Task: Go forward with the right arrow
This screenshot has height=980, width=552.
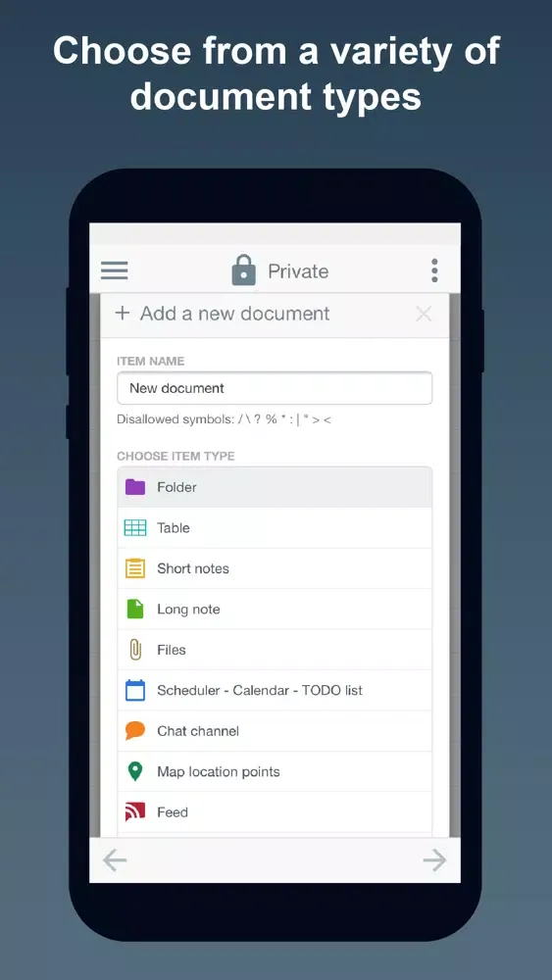Action: [x=434, y=860]
